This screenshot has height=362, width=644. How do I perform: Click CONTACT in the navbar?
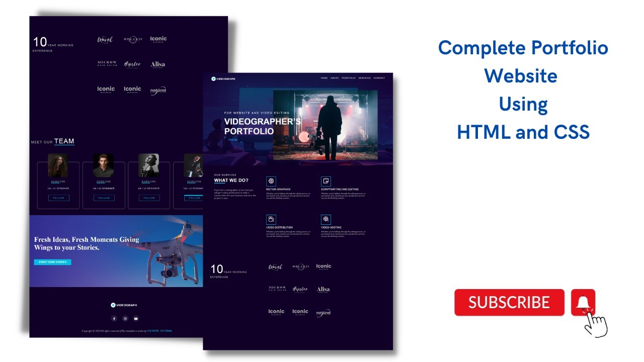pos(379,78)
